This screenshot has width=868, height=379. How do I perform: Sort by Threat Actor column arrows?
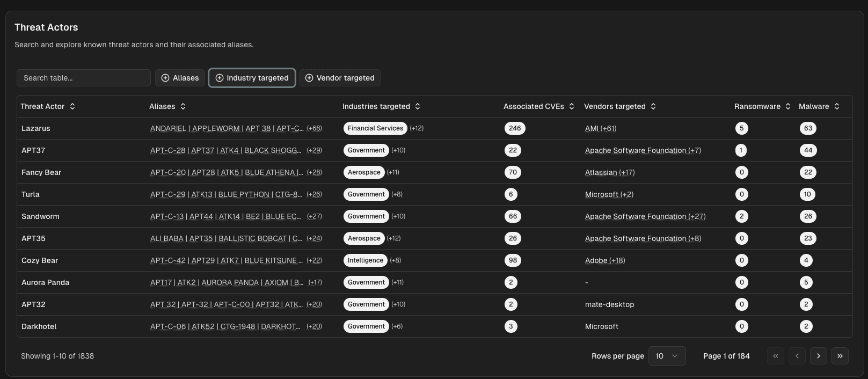[72, 106]
